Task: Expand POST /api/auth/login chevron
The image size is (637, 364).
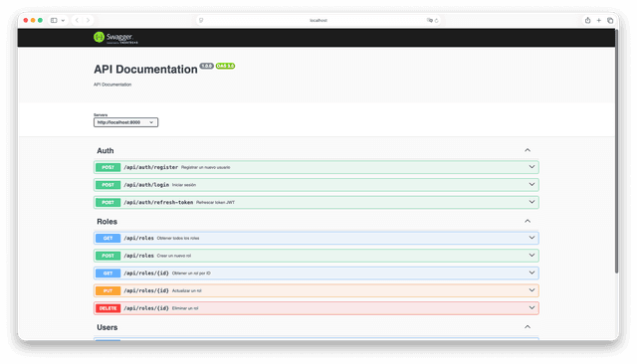Action: click(x=531, y=184)
